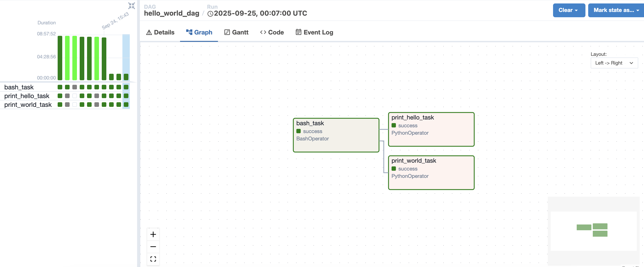Click the zoom in plus button
The image size is (644, 267).
[153, 234]
